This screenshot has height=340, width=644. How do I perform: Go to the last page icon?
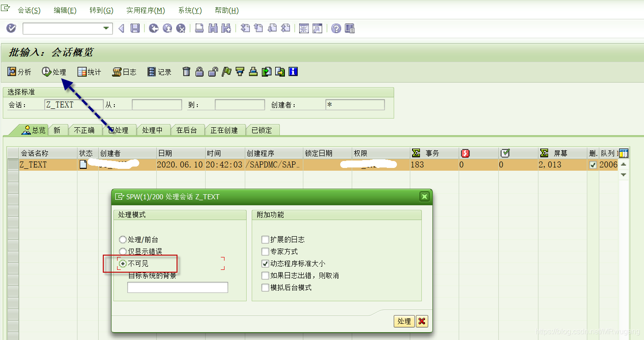click(286, 29)
